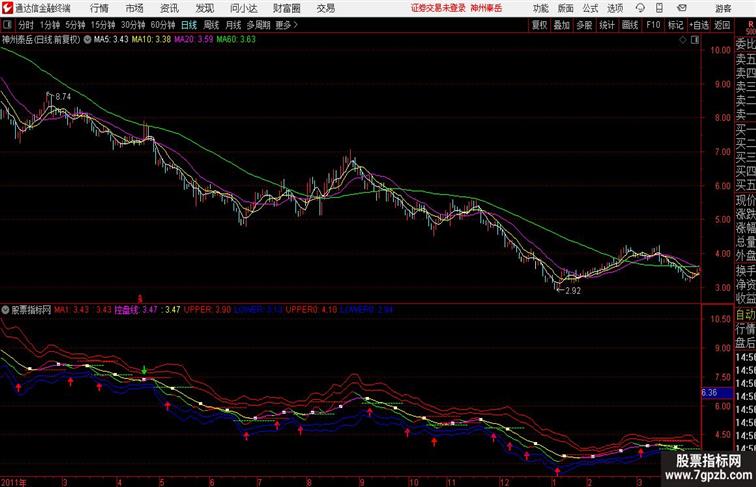Select the 日线 daily period tab
The height and width of the screenshot is (487, 756).
click(x=189, y=25)
